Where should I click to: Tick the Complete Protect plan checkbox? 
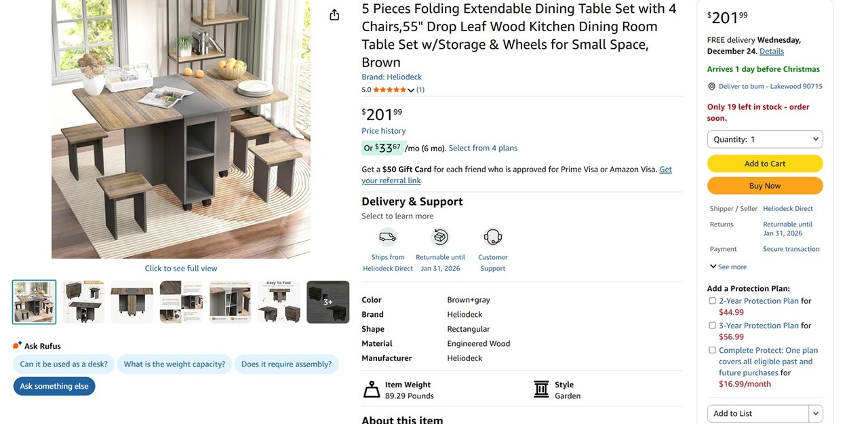[x=712, y=350]
